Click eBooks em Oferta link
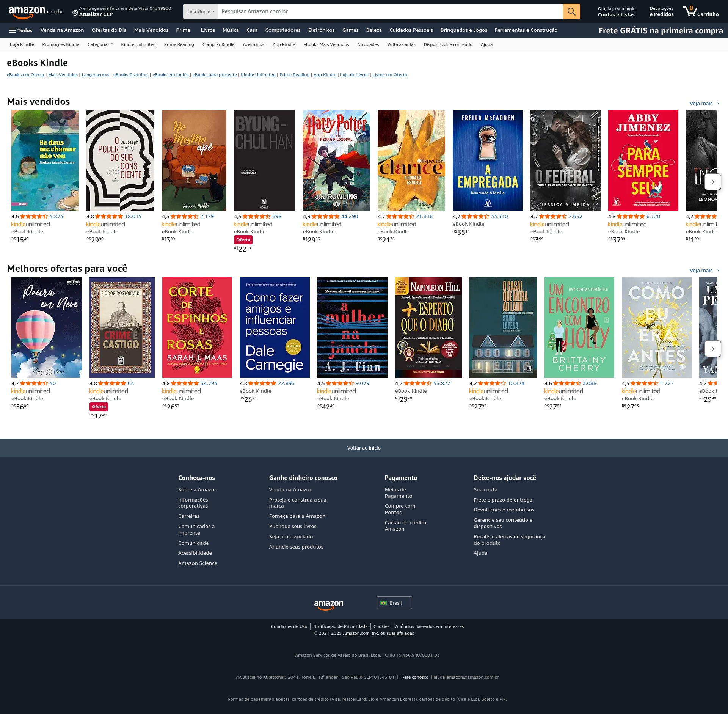The image size is (728, 714). click(25, 75)
